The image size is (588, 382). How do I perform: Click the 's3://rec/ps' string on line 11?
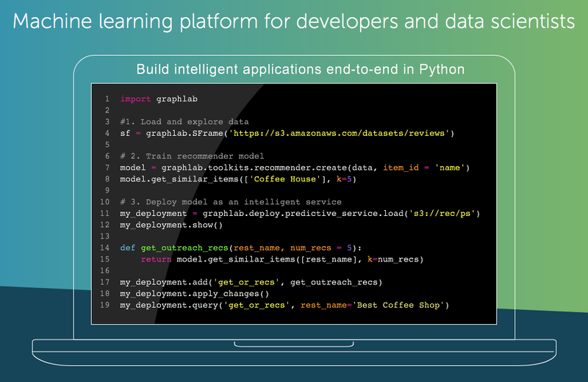pyautogui.click(x=442, y=214)
